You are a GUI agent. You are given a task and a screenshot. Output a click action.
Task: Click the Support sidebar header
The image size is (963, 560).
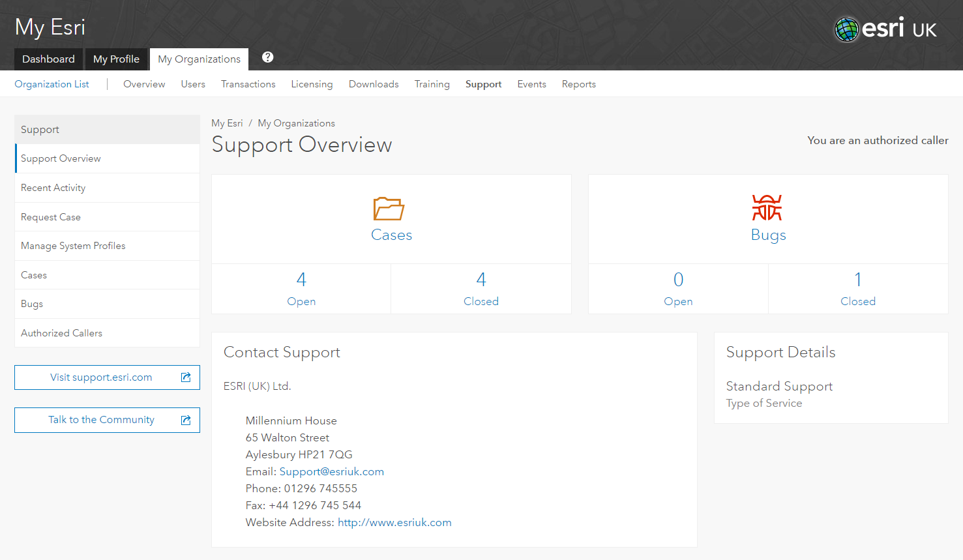[107, 130]
